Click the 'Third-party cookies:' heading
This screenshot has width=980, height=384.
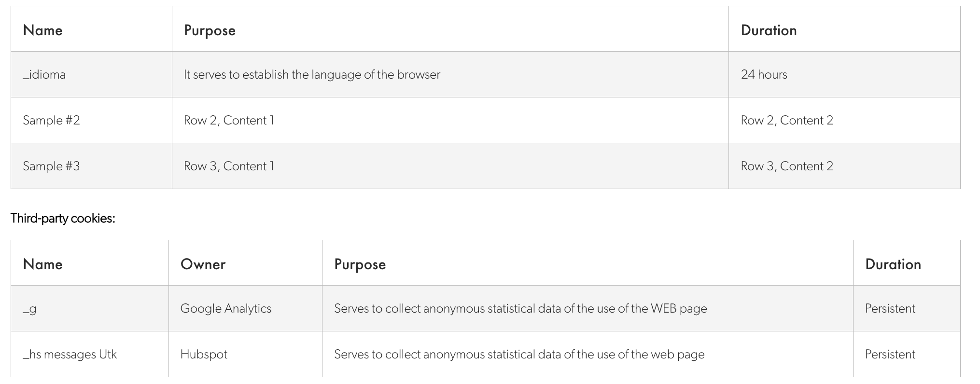63,219
